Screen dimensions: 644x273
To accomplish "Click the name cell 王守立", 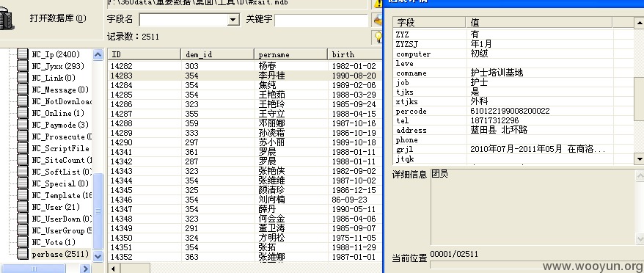I will pos(271,114).
